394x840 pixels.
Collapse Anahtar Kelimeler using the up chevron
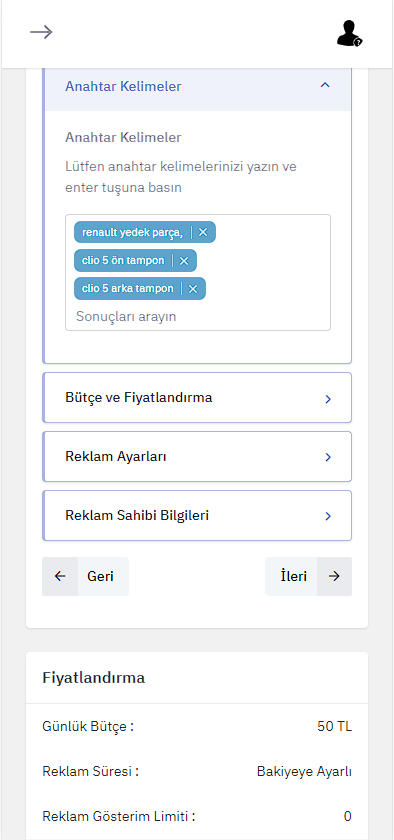pos(325,85)
